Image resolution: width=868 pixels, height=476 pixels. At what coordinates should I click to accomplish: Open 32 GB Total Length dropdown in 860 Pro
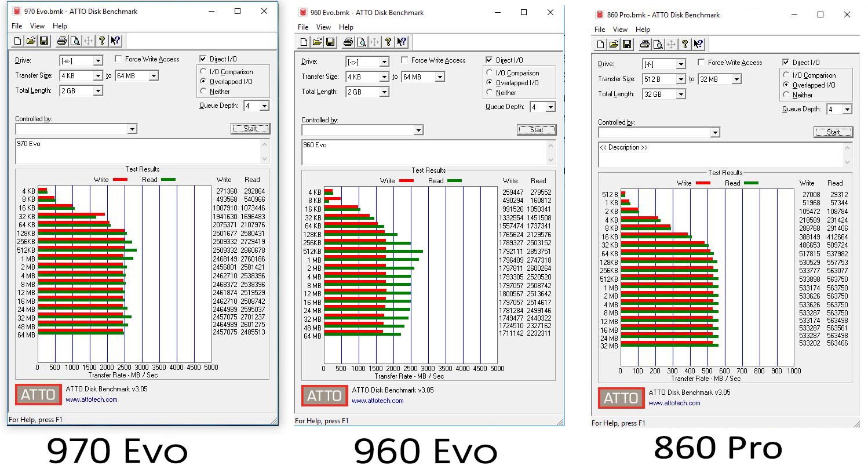pos(681,95)
